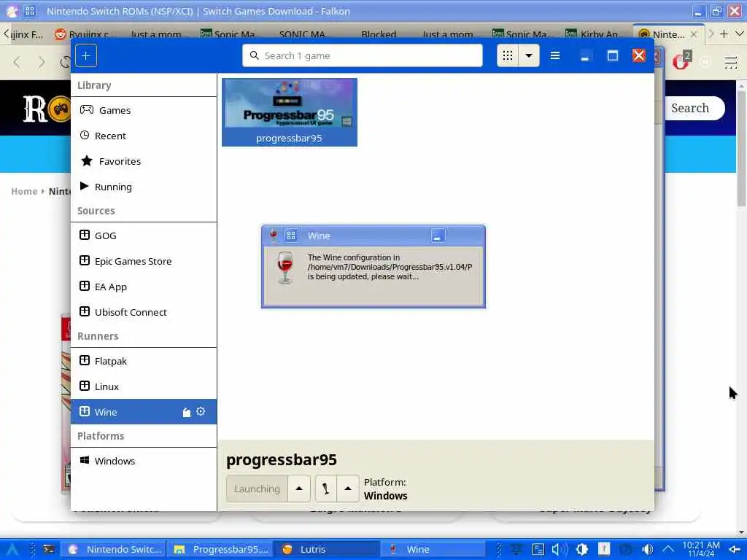Click the Running play-triangle icon
The image size is (747, 560).
(x=85, y=186)
